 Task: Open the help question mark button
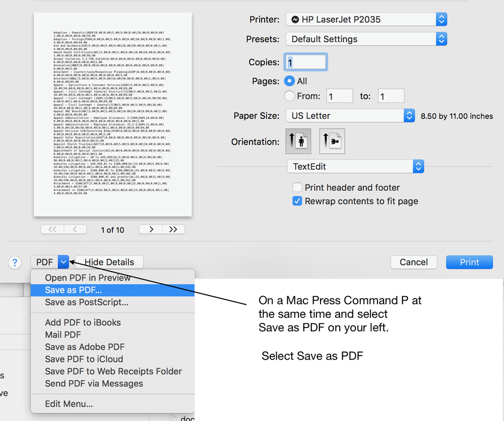pos(15,262)
